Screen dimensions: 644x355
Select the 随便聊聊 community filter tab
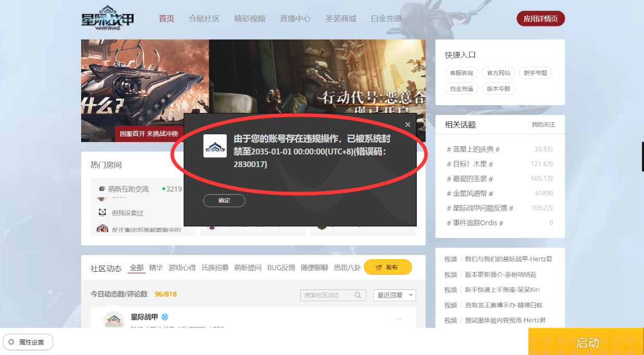pyautogui.click(x=314, y=268)
